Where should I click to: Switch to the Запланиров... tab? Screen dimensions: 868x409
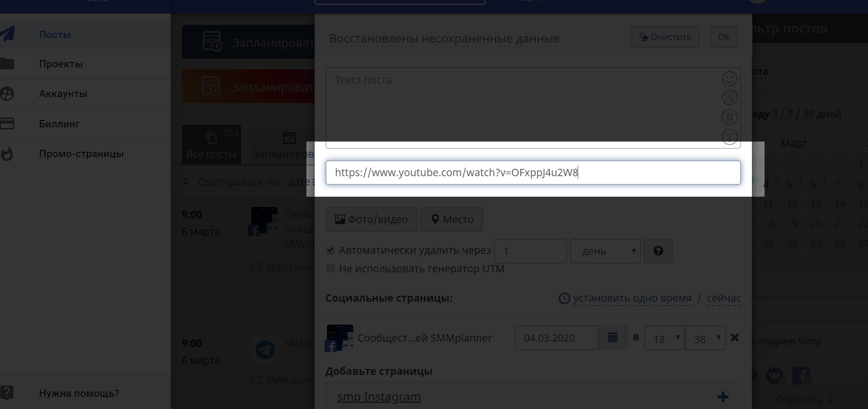(283, 144)
